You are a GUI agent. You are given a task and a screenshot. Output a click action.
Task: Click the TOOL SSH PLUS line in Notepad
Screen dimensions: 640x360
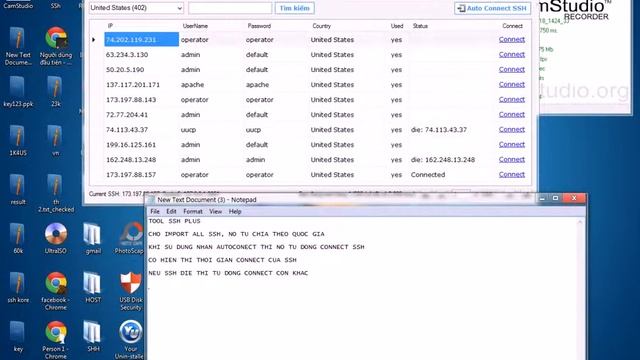[174, 221]
